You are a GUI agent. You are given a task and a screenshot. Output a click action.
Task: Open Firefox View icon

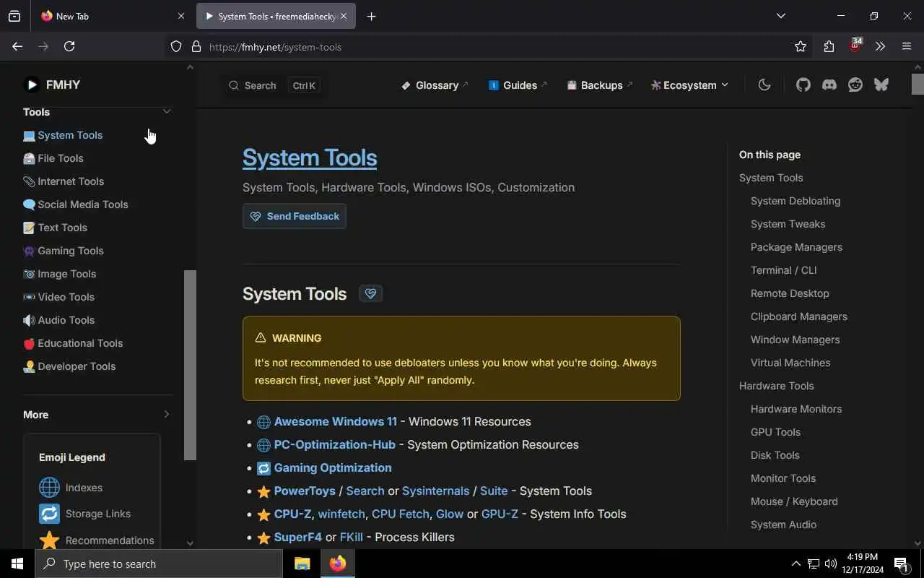[14, 16]
